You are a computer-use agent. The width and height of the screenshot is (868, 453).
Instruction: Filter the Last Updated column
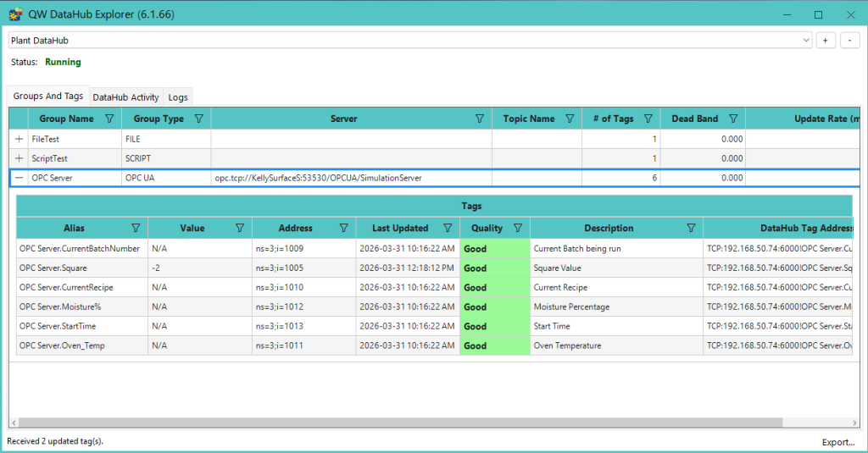(448, 228)
